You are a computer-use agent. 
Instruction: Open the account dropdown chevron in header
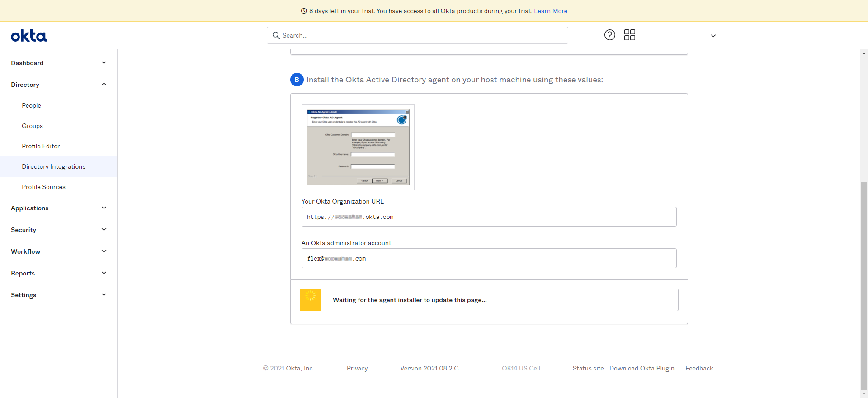point(713,36)
